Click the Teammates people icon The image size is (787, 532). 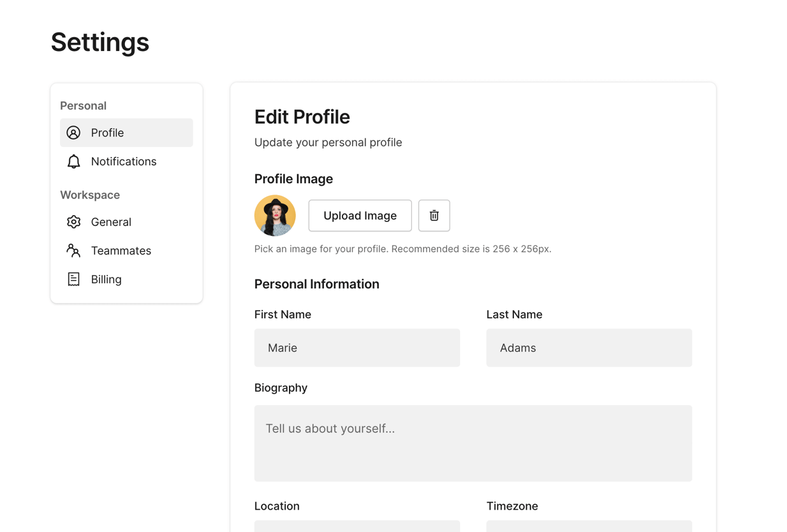[x=74, y=251]
